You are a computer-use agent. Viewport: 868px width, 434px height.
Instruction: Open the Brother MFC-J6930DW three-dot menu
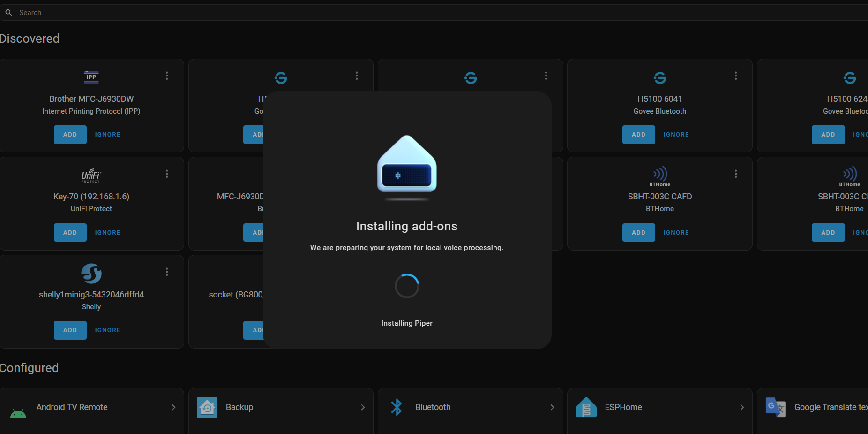click(x=167, y=76)
